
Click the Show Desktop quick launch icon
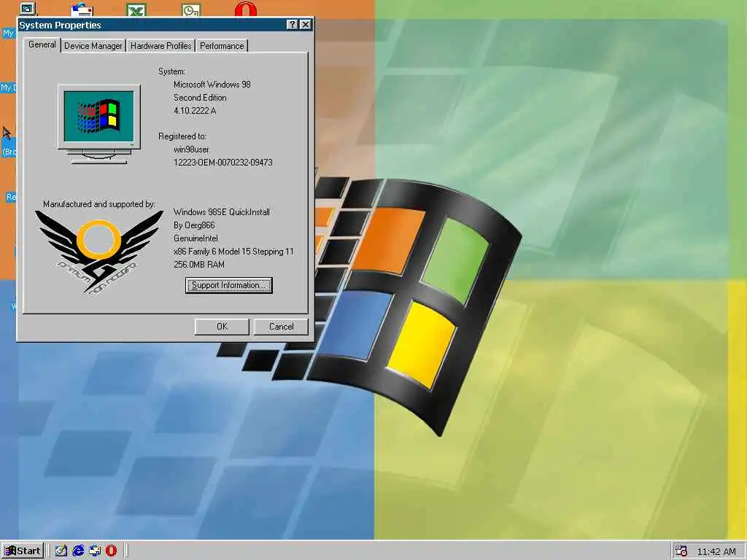61,551
